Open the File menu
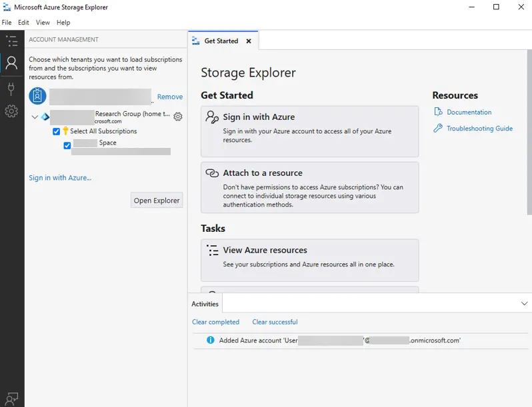The height and width of the screenshot is (407, 532). pyautogui.click(x=7, y=23)
